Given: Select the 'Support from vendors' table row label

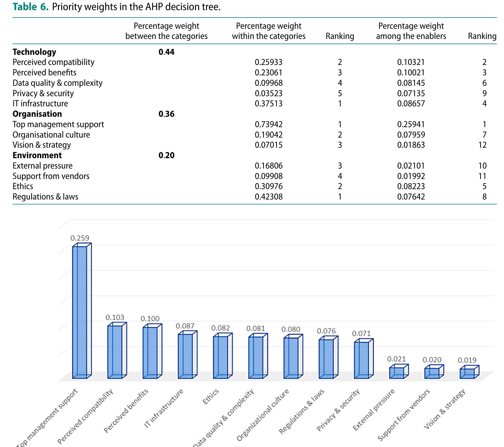Looking at the screenshot, I should point(51,176).
